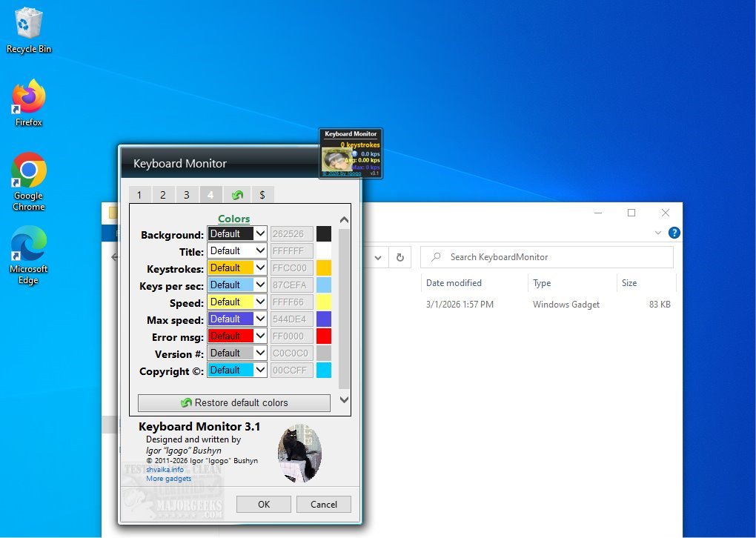The width and height of the screenshot is (756, 538).
Task: Click OK to confirm the settings
Action: [264, 504]
